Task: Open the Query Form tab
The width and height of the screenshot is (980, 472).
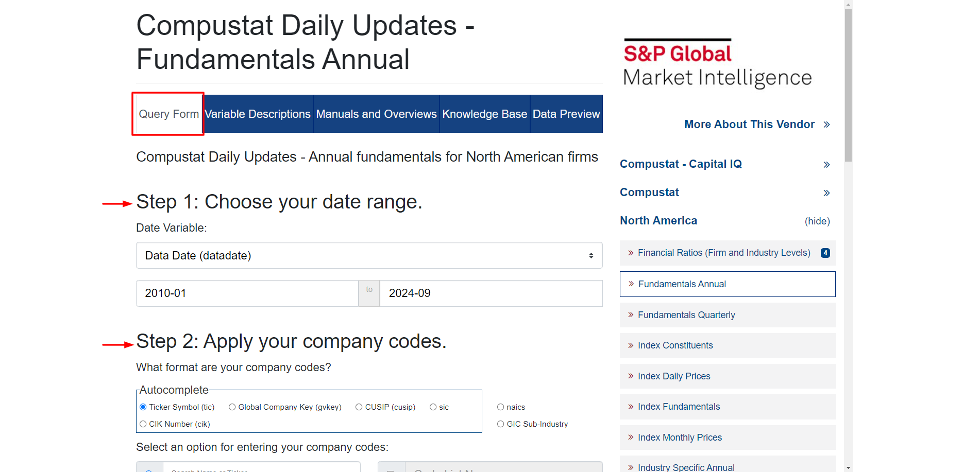Action: pyautogui.click(x=168, y=114)
